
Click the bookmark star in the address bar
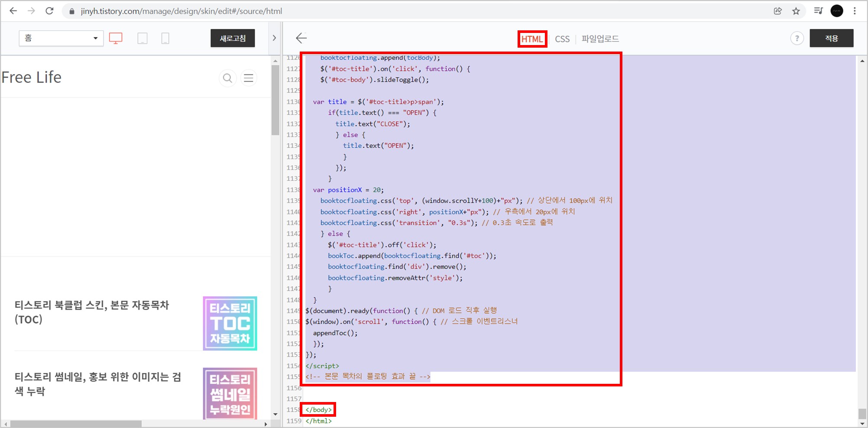(x=796, y=11)
